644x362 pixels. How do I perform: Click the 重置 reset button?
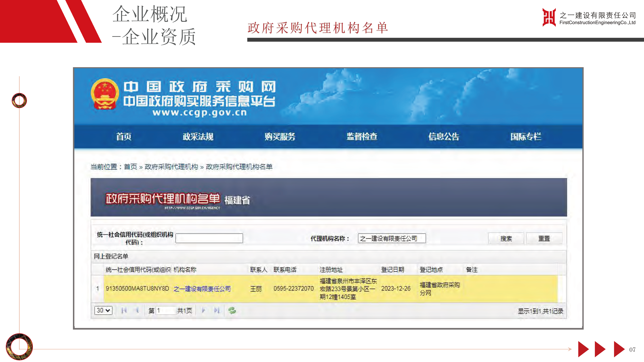tap(544, 238)
